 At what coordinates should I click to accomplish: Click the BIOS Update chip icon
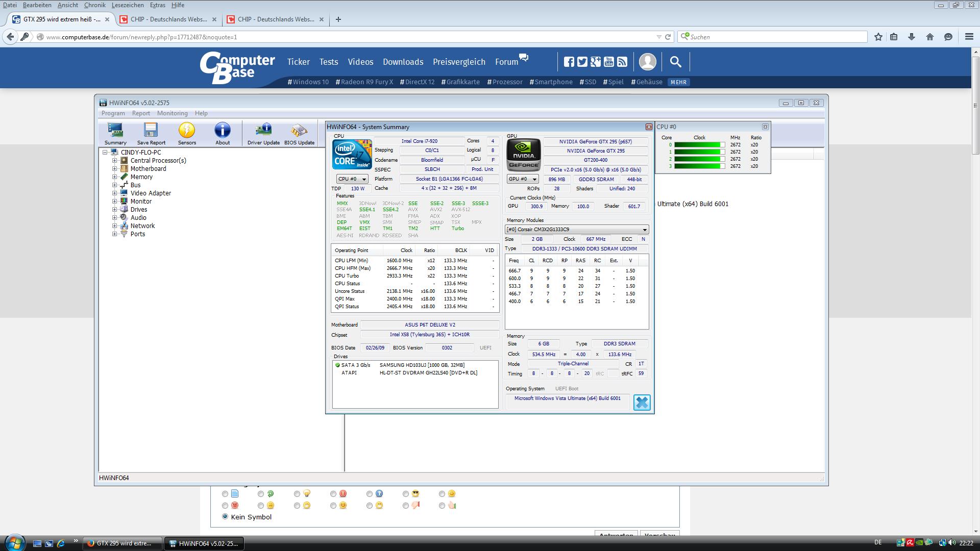(x=299, y=134)
